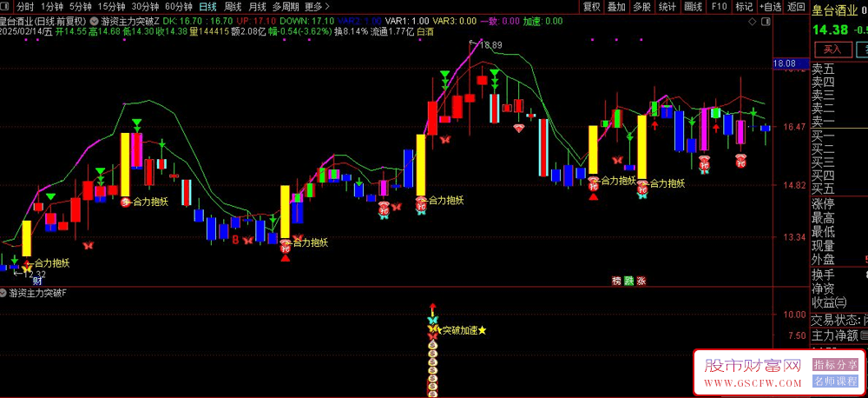
Task: Click the 返回 back button
Action: [x=796, y=7]
